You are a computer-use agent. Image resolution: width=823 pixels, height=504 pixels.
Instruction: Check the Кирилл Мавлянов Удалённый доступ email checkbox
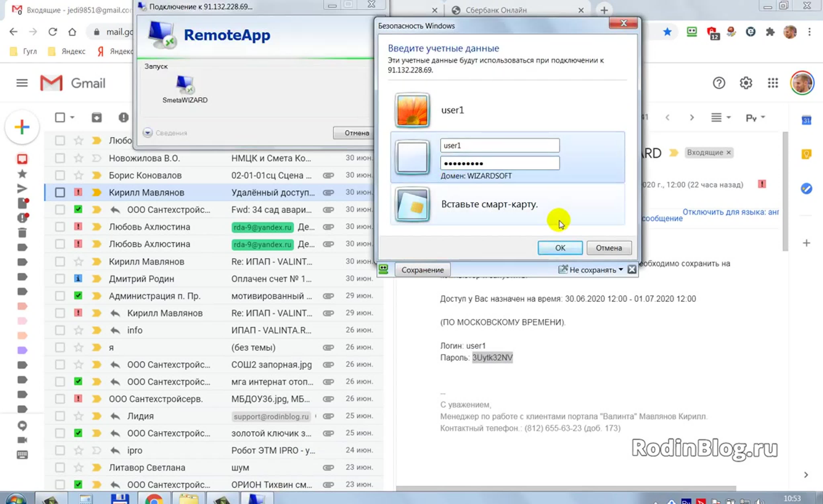point(60,192)
